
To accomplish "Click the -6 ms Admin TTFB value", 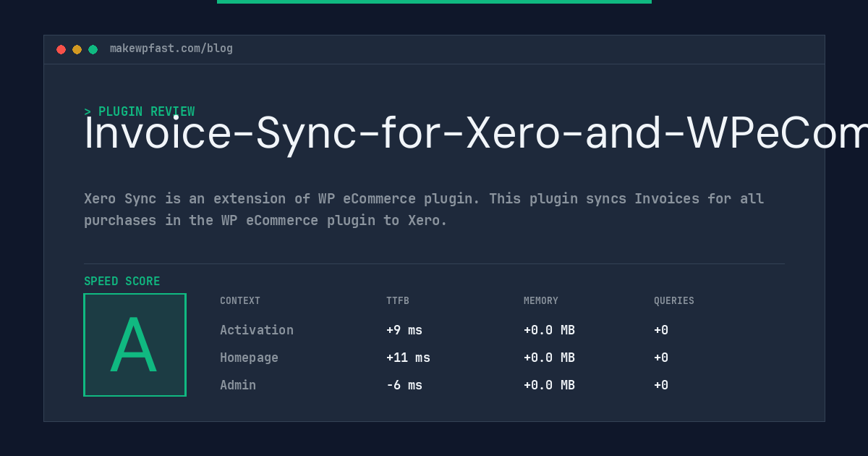I will click(x=404, y=385).
